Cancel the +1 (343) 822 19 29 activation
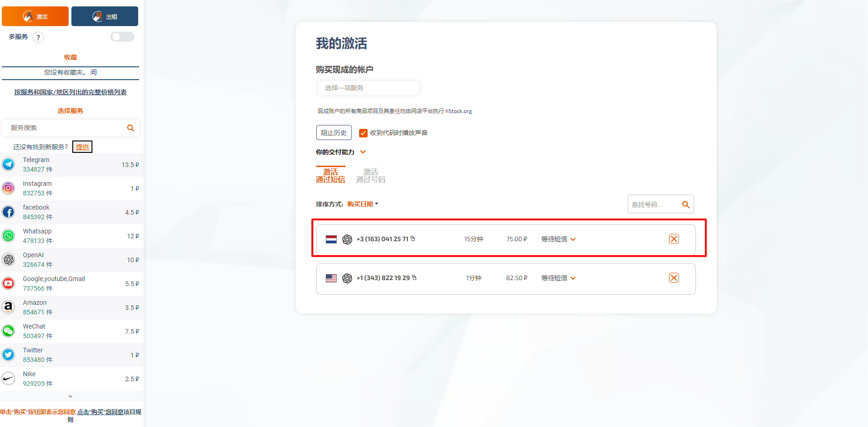868x427 pixels. tap(674, 278)
